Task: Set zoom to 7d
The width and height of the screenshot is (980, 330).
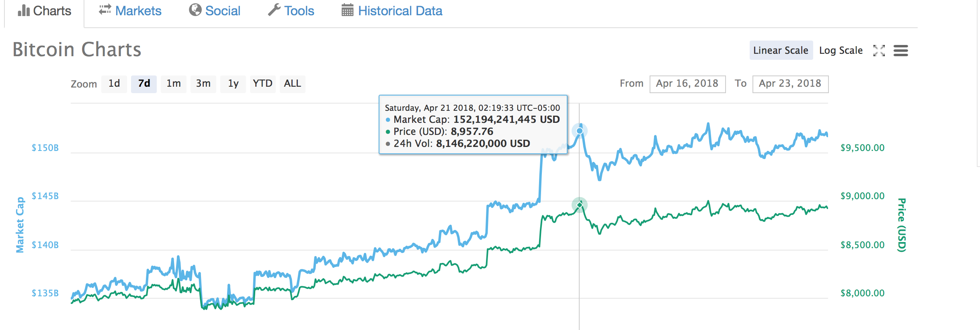Action: click(144, 84)
